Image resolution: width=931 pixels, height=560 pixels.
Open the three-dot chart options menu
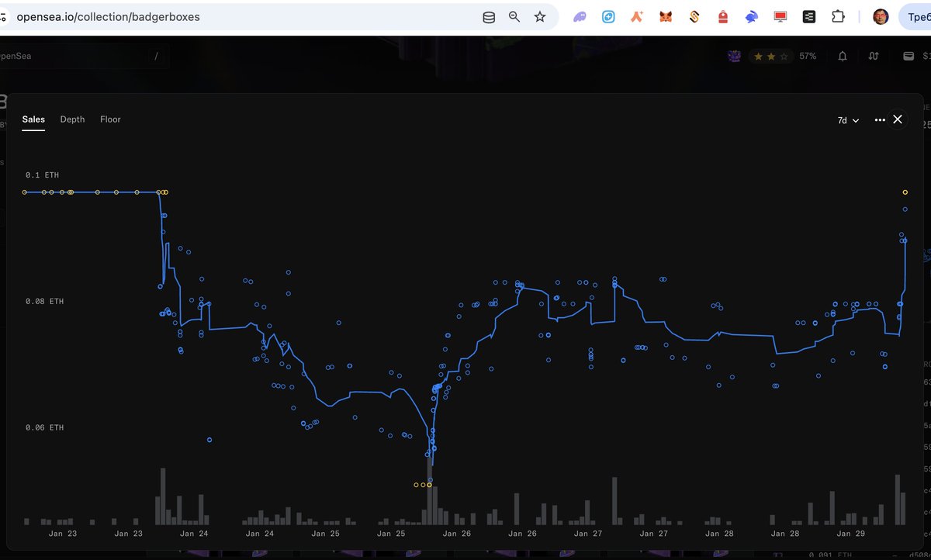pyautogui.click(x=880, y=119)
